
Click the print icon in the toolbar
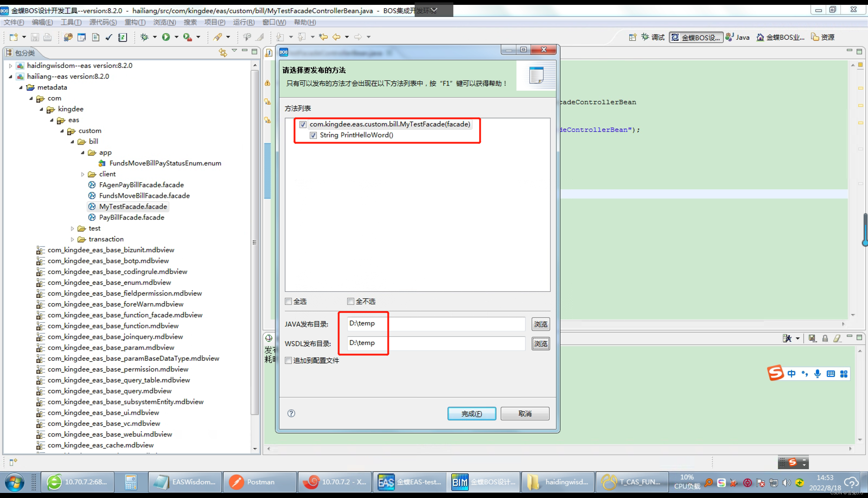tap(47, 37)
